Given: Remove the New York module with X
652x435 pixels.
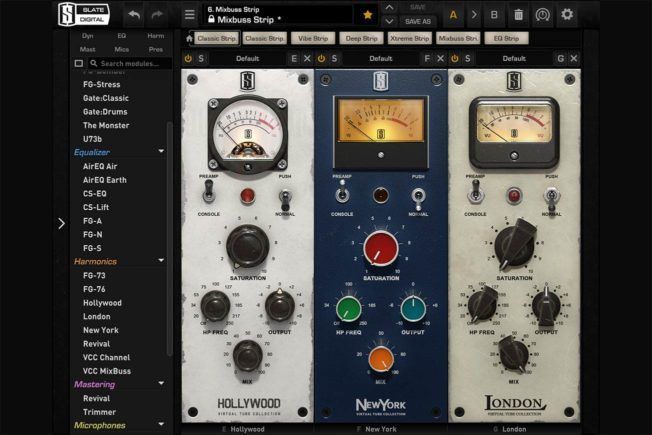Looking at the screenshot, I should (440, 59).
